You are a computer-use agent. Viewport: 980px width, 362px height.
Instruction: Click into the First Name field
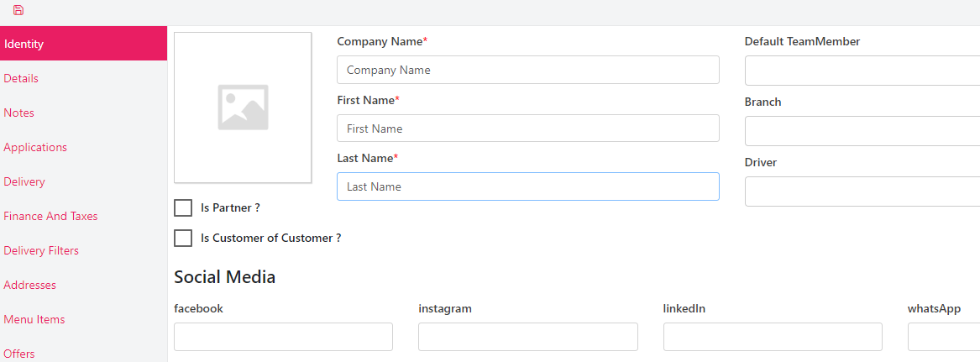click(x=527, y=129)
